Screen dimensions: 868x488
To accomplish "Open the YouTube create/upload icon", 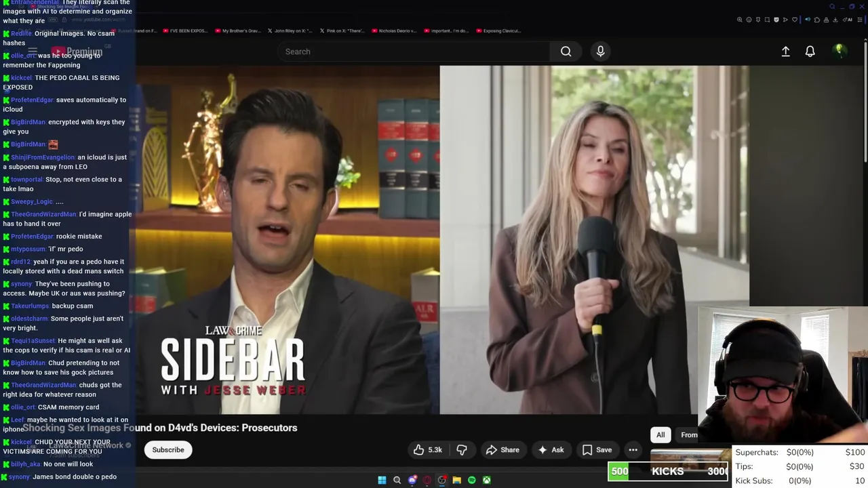I will click(785, 52).
